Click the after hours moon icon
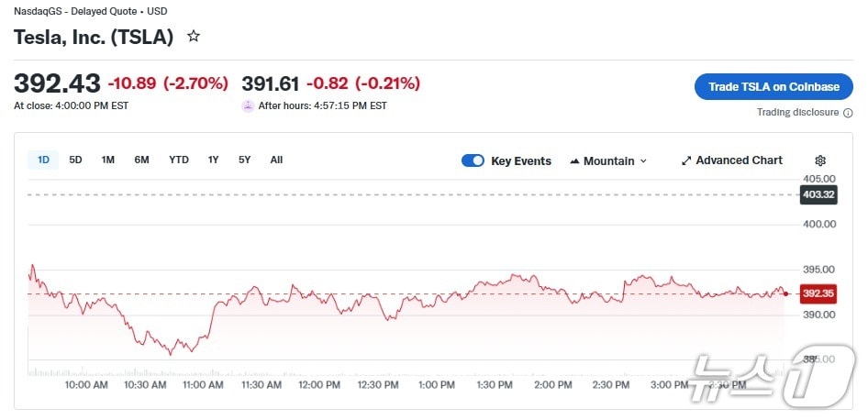868x420 pixels. 248,105
